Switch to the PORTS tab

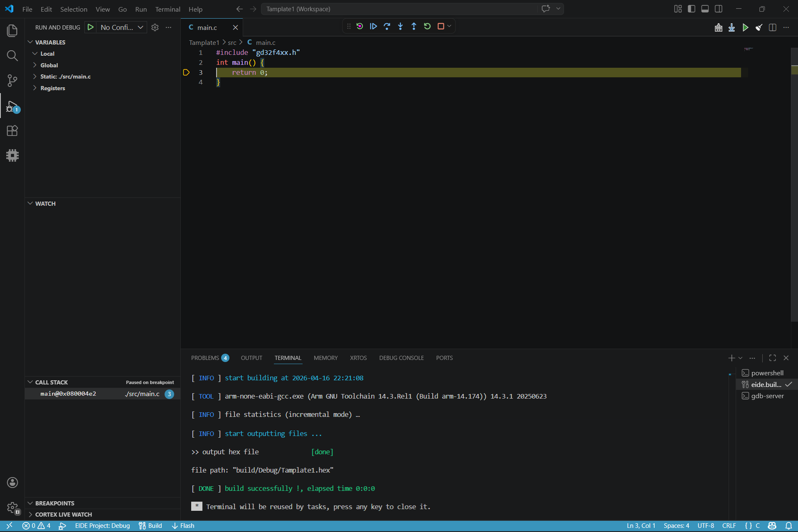point(444,358)
